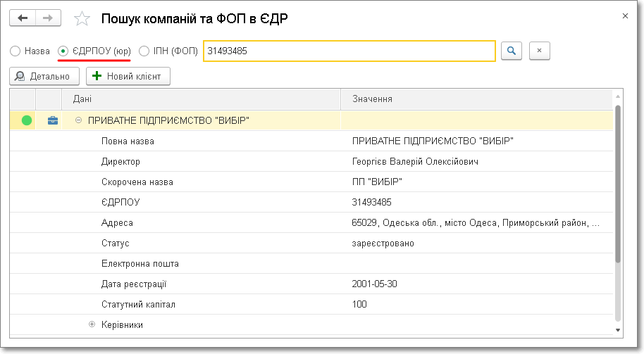Close the ЄДР search window
The height and width of the screenshot is (354, 644).
625,15
